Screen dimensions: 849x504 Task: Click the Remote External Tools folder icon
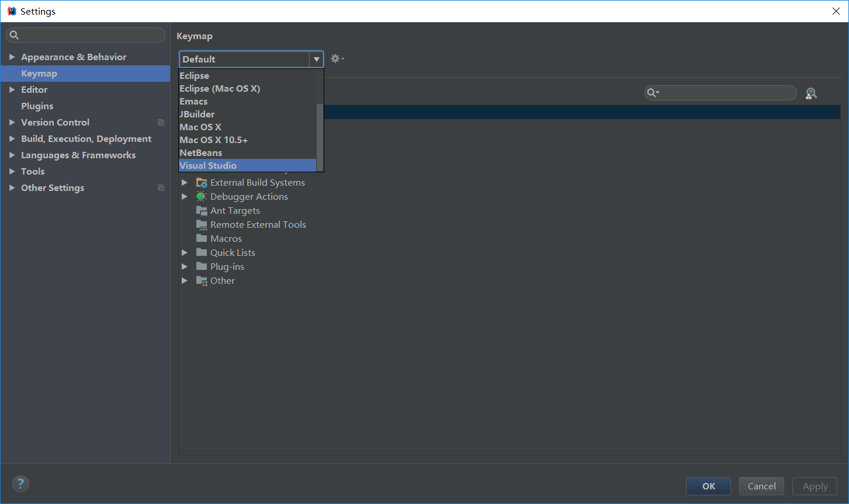point(202,225)
